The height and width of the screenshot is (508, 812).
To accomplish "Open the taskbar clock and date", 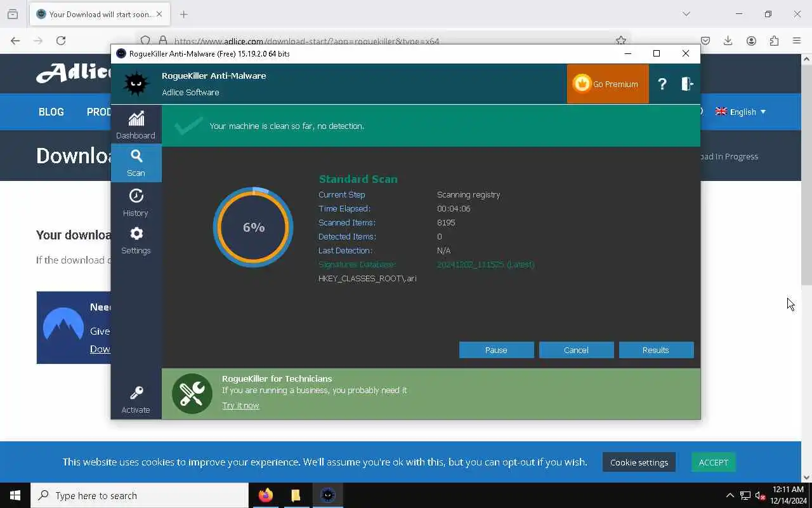I will click(788, 495).
